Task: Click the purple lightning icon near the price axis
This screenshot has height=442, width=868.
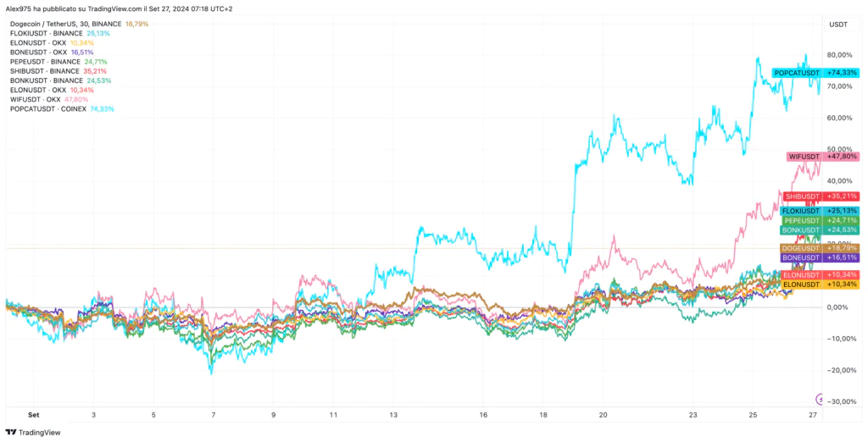Action: tap(820, 398)
